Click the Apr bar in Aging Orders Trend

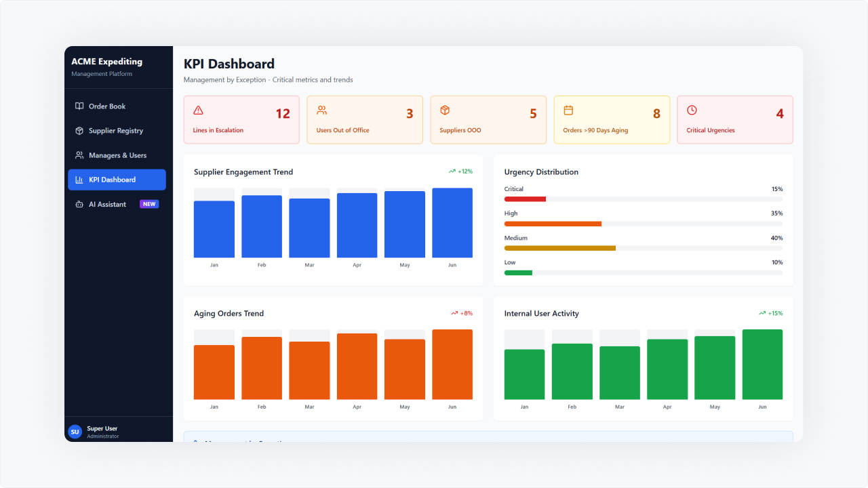pyautogui.click(x=357, y=366)
